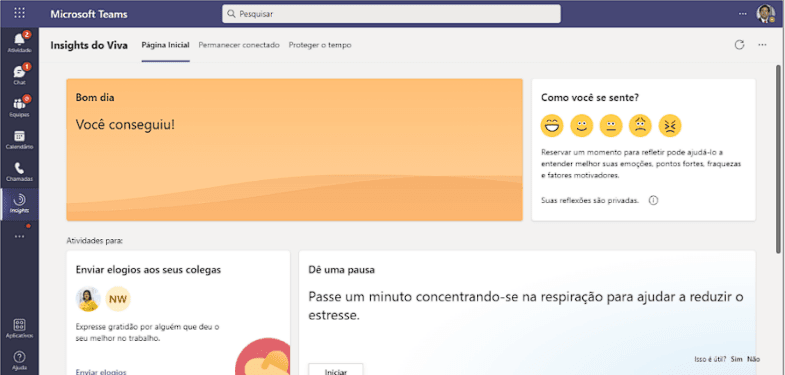Image resolution: width=785 pixels, height=375 pixels.
Task: Open the Enviar elogios link
Action: 101,372
